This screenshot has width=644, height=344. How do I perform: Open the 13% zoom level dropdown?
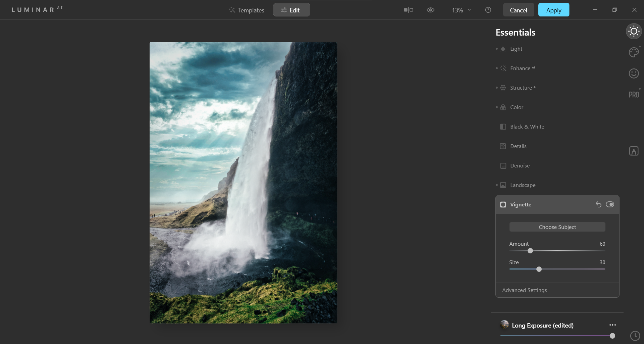pos(461,10)
